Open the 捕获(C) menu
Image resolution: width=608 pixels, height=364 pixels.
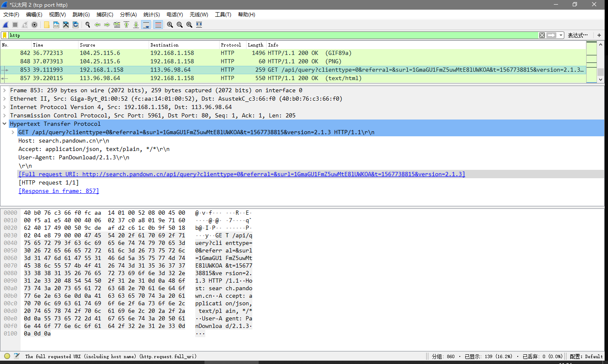click(x=105, y=14)
